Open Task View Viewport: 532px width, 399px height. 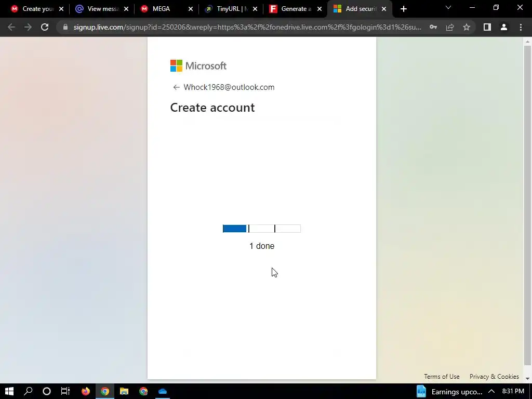[x=65, y=391]
